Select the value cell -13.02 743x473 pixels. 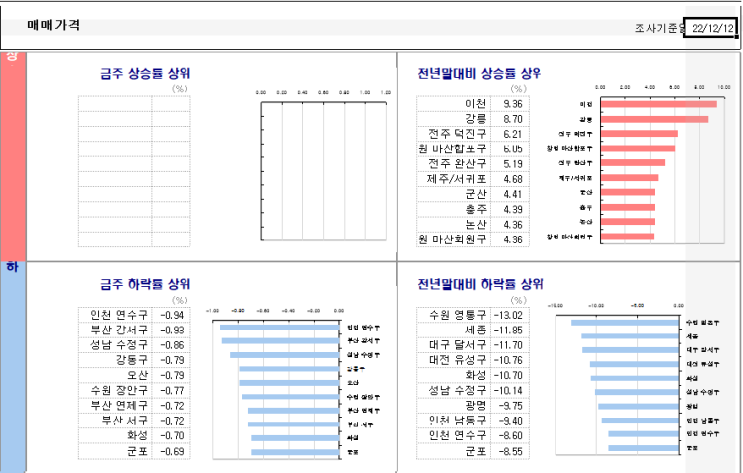(510, 315)
